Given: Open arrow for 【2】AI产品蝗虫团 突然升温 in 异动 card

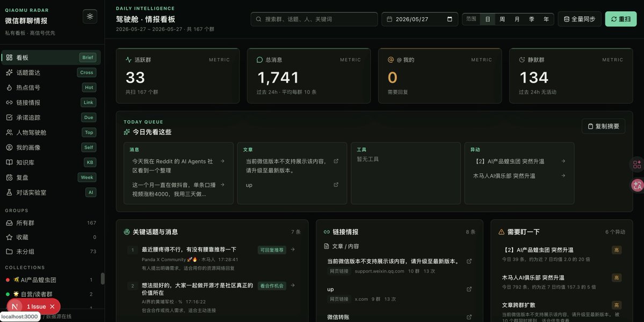Looking at the screenshot, I should pos(563,161).
